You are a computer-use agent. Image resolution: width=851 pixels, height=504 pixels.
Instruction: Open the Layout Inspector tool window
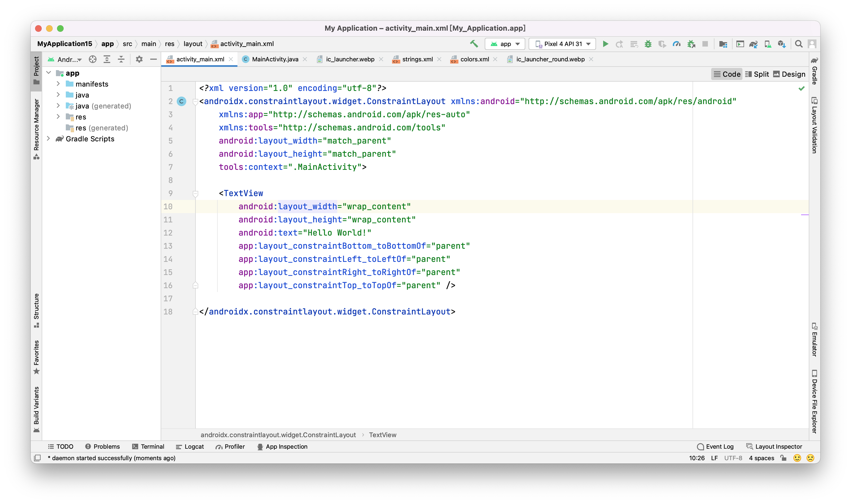click(774, 446)
